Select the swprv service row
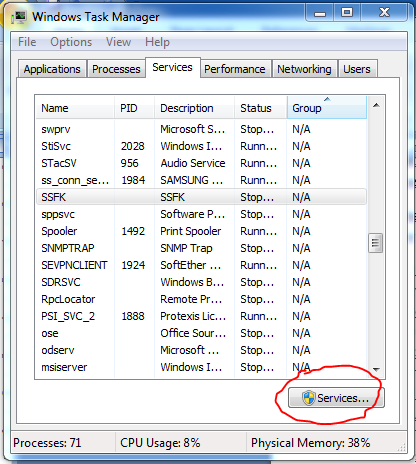The width and height of the screenshot is (416, 464). (201, 129)
